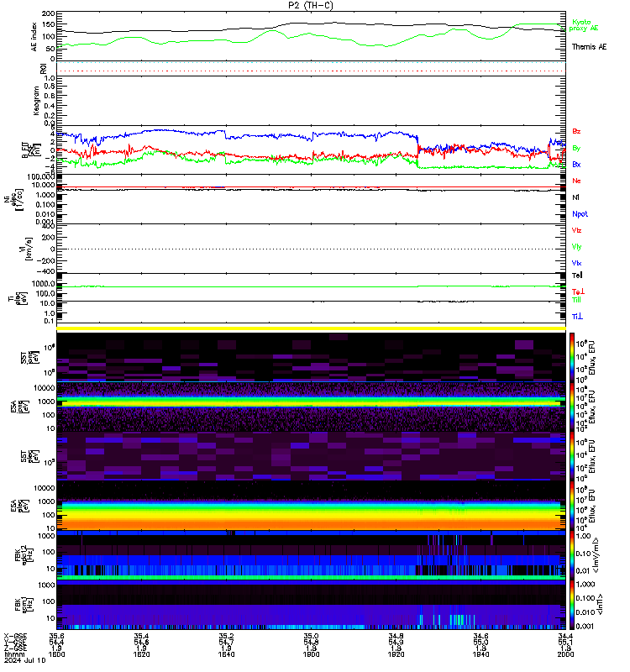
Task: Click the X-GSE value "34.6"
Action: tap(480, 637)
